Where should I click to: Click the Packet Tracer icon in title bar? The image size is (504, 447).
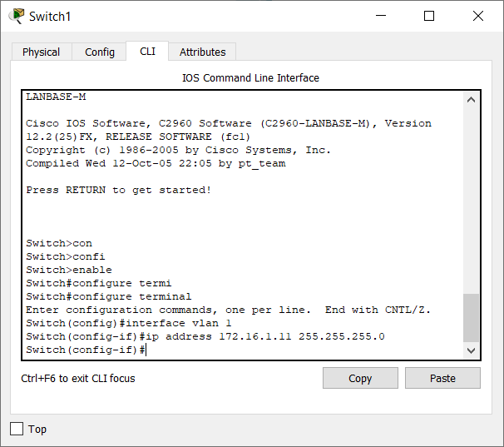point(17,16)
